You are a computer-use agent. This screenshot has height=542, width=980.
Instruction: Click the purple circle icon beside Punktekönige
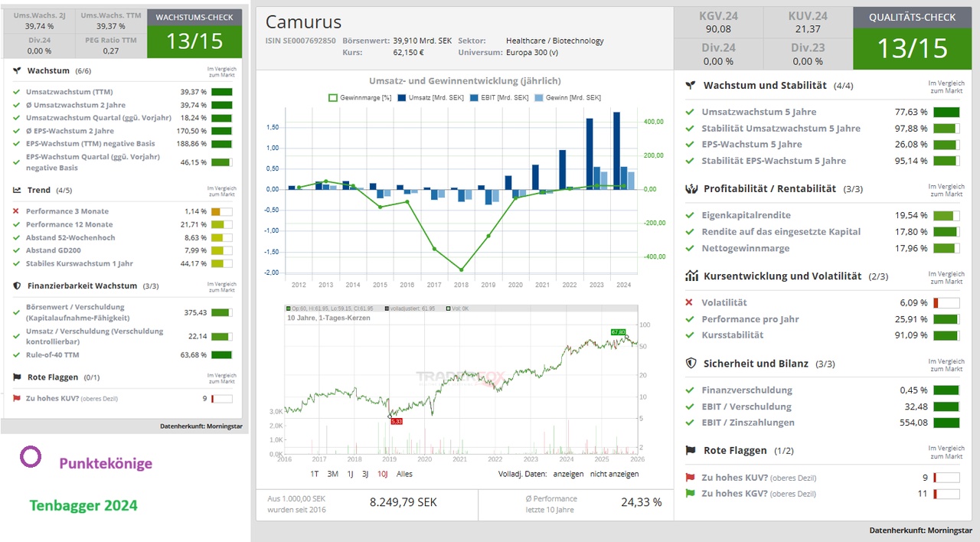31,458
